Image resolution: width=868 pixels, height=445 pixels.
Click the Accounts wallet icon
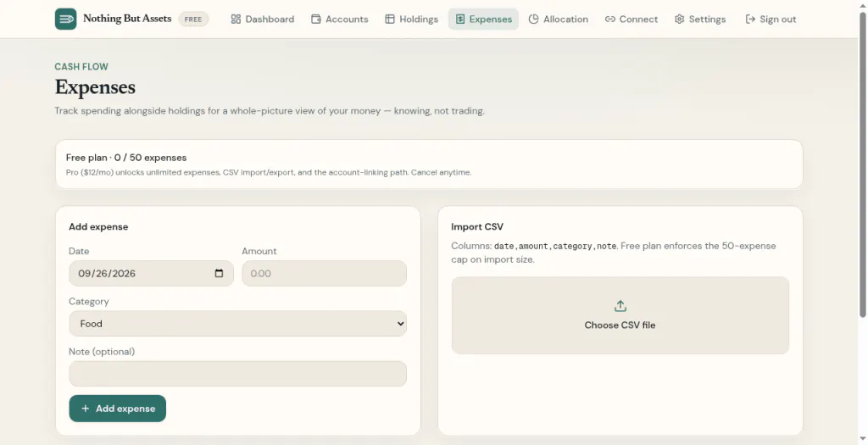click(316, 19)
